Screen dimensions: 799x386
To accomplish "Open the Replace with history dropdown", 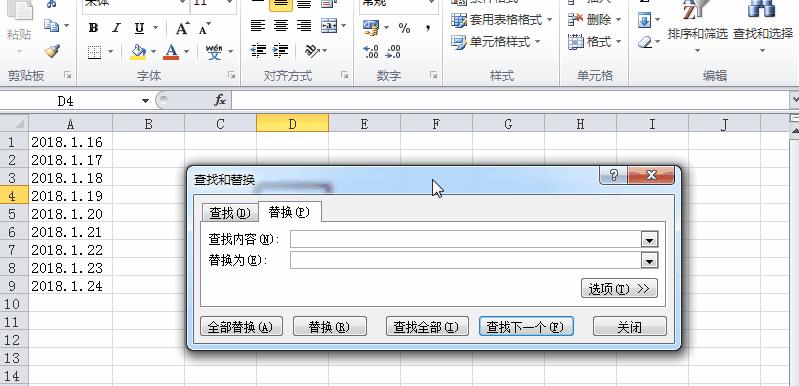I will click(649, 261).
